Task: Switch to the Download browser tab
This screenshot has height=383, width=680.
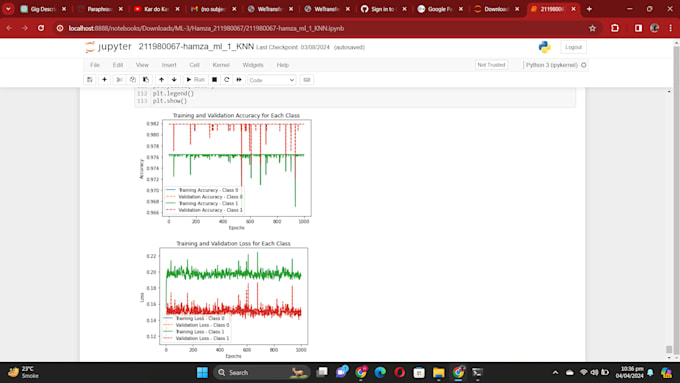Action: click(496, 9)
